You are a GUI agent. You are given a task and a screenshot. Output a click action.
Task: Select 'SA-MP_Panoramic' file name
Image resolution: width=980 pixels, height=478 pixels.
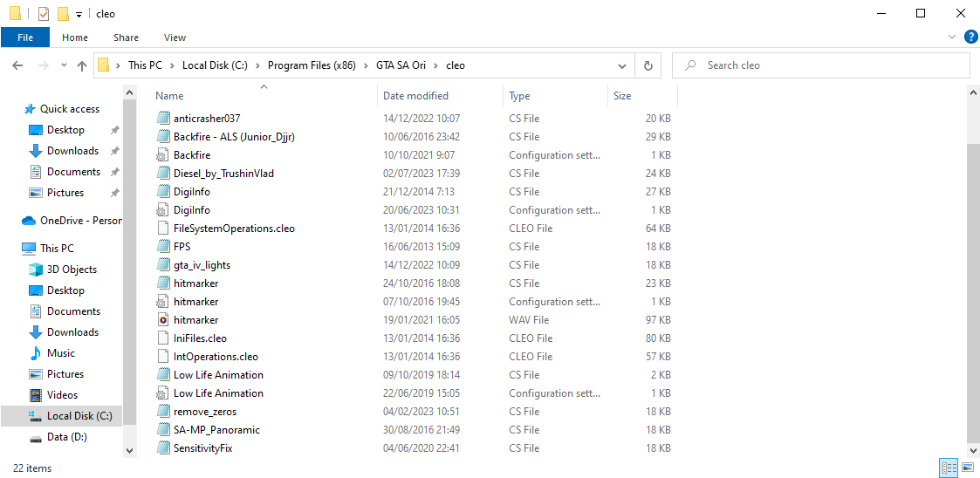point(217,430)
